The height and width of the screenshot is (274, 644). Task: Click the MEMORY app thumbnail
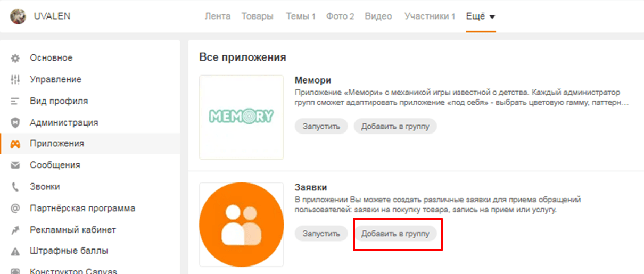[242, 117]
